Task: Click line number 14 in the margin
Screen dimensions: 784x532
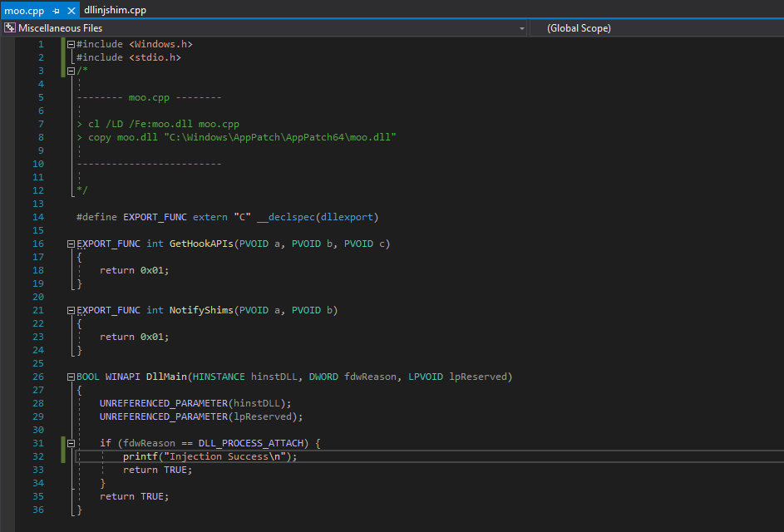Action: [x=39, y=217]
